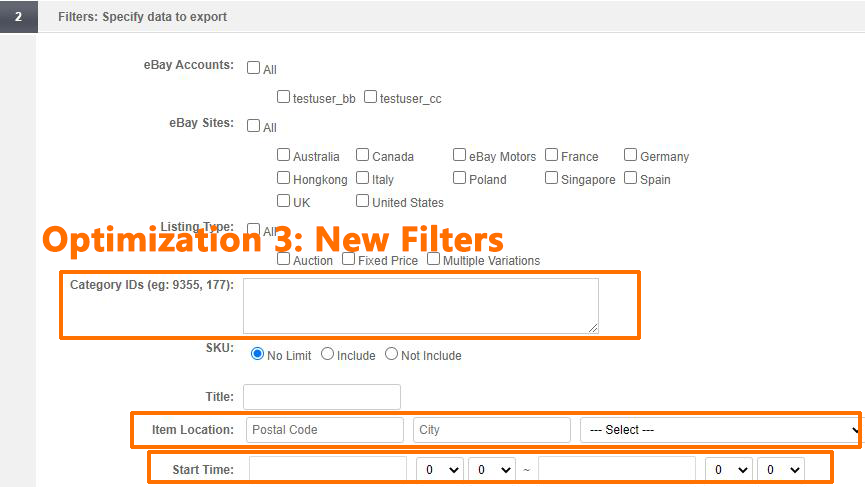Enable the Auction listing type checkbox
Viewport: 865px width, 487px height.
point(283,259)
